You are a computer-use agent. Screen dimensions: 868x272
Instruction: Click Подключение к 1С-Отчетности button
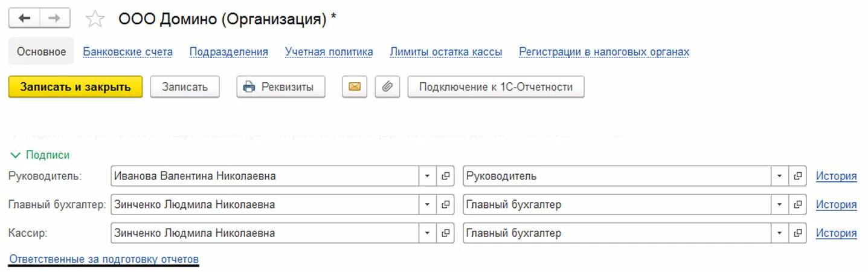click(x=496, y=87)
